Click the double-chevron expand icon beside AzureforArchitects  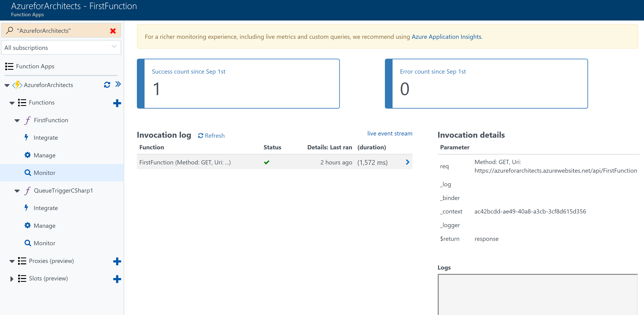point(118,84)
